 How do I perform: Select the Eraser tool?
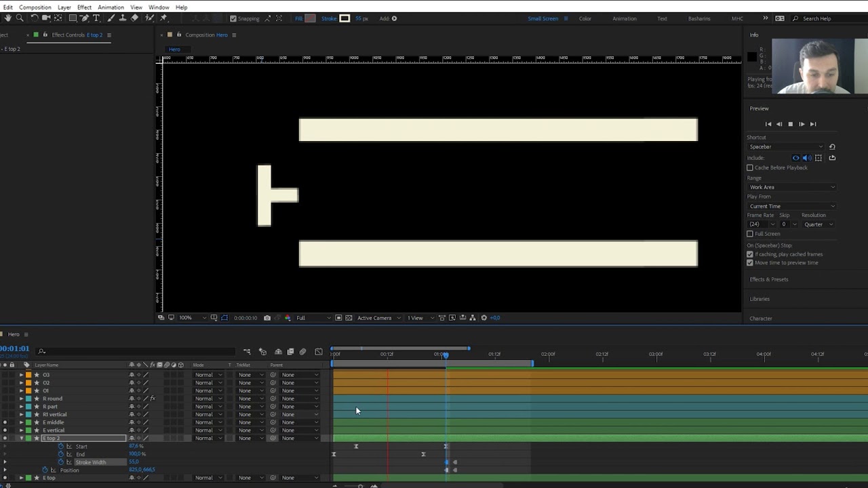click(x=134, y=18)
